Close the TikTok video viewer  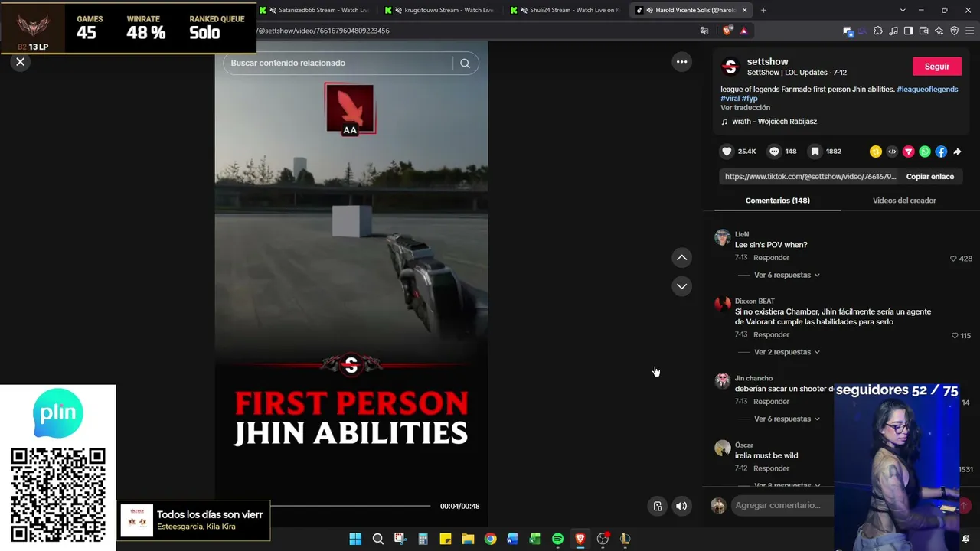(x=21, y=62)
